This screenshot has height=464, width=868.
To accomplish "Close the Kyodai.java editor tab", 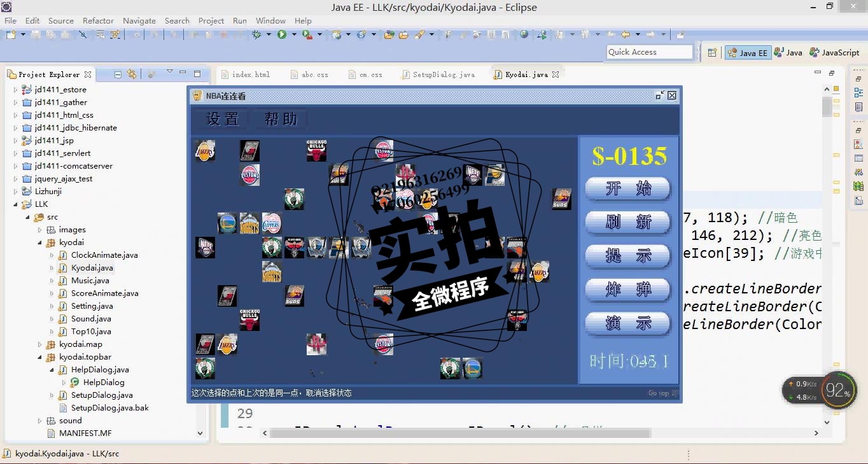I will click(556, 74).
